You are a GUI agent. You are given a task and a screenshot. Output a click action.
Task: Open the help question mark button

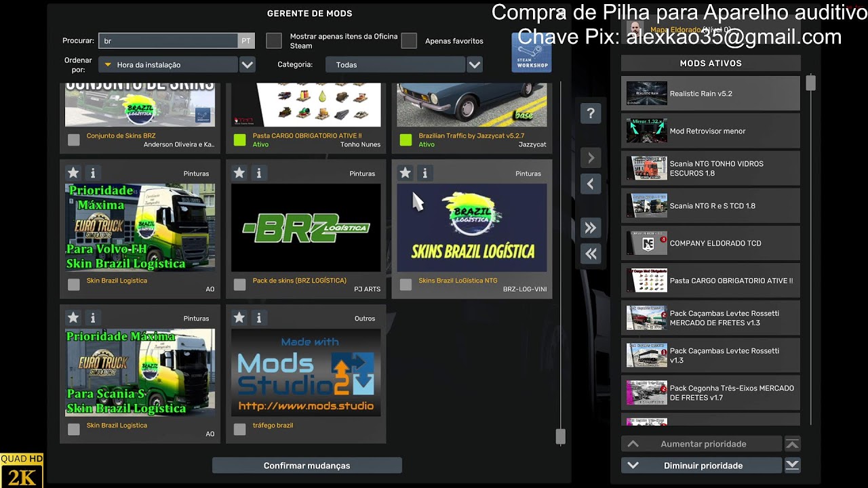591,114
